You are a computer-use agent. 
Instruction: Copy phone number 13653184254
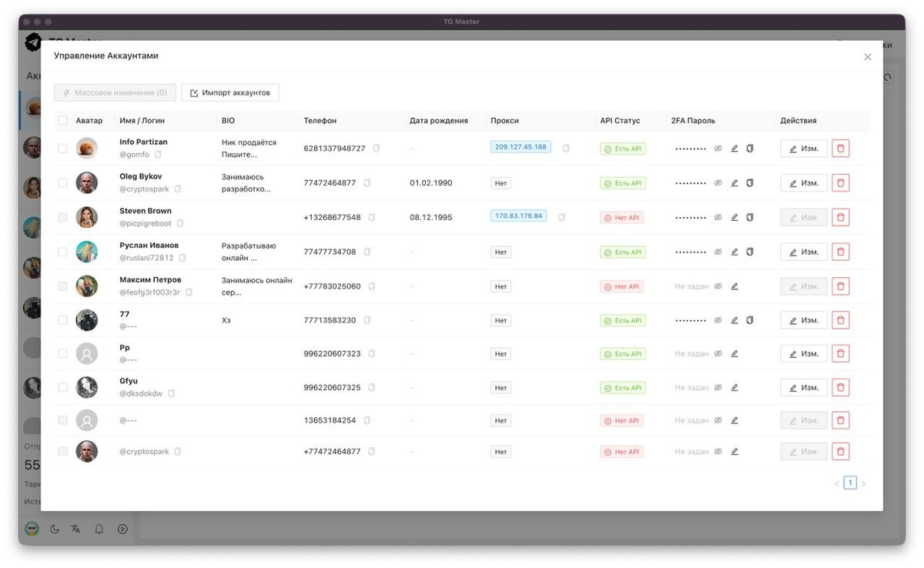pos(367,420)
